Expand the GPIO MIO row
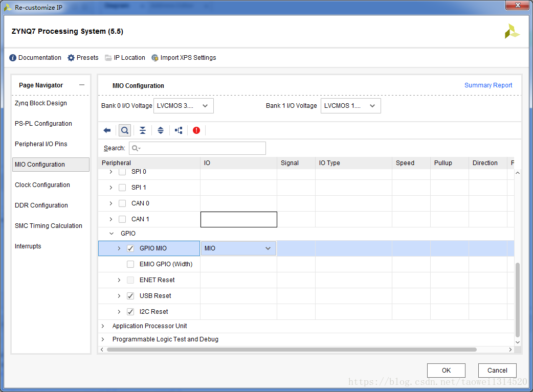Image resolution: width=533 pixels, height=392 pixels. 119,248
